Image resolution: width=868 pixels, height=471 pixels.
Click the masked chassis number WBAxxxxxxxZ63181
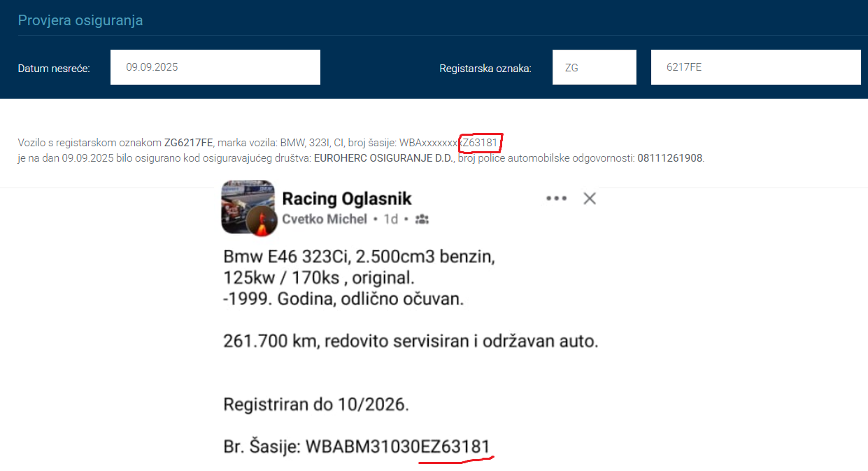pos(448,143)
